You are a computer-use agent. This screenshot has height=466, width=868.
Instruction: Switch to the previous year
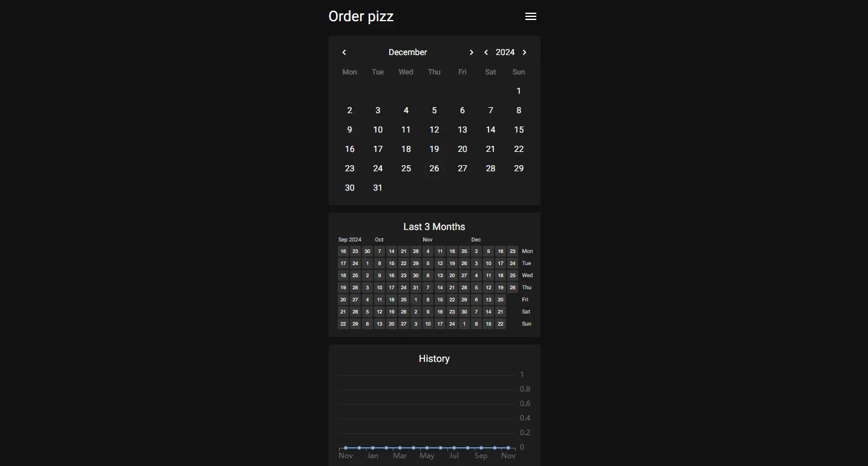[486, 53]
